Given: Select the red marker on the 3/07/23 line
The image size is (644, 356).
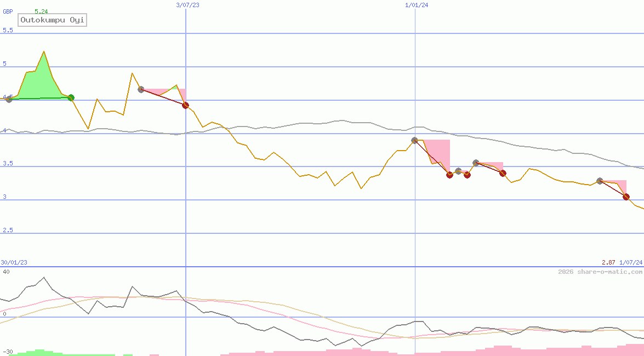Looking at the screenshot, I should pos(186,105).
